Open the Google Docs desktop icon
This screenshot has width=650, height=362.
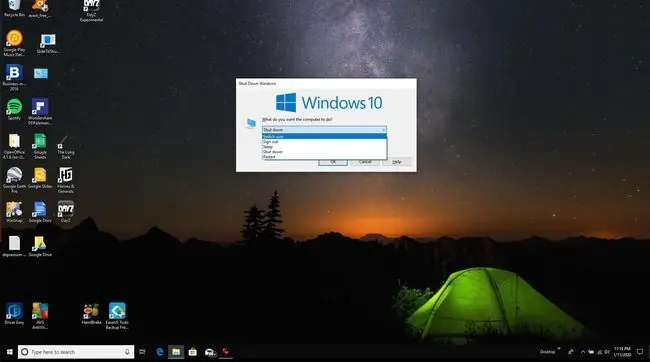40,212
